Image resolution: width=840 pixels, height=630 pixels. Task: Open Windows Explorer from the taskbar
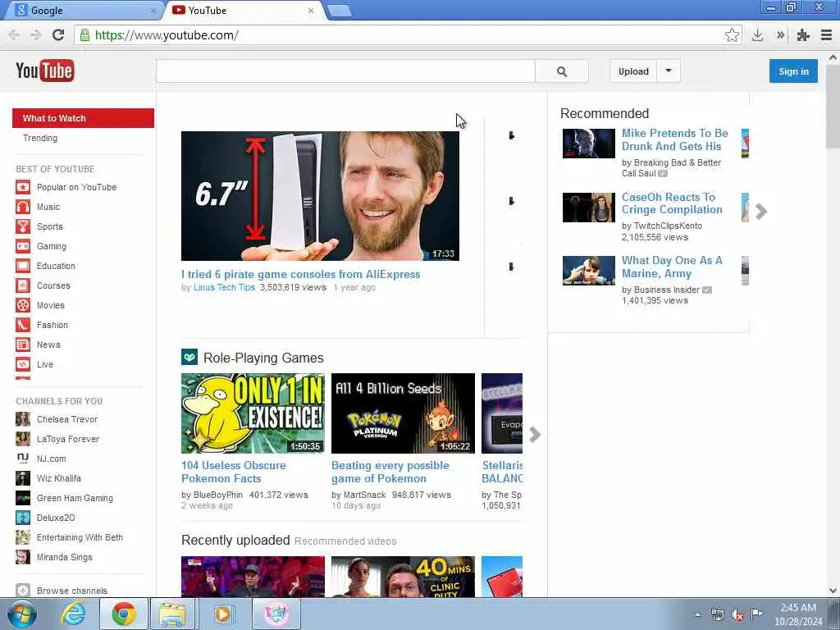172,614
